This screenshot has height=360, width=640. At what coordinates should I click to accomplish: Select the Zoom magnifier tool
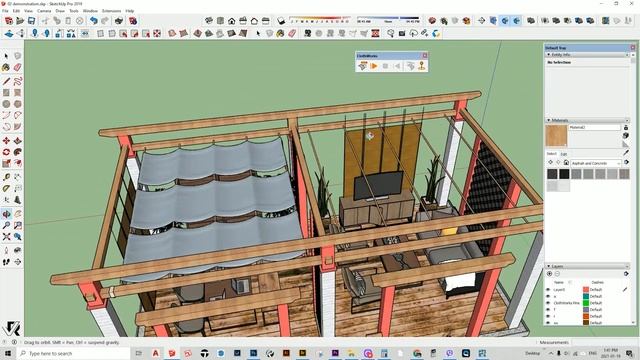(6, 225)
